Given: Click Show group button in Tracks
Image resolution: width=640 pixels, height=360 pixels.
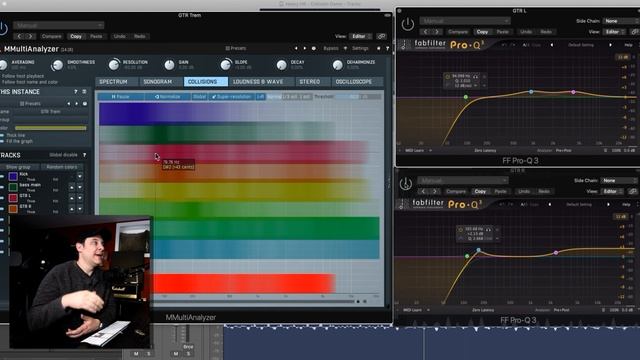Looking at the screenshot, I should coord(18,167).
